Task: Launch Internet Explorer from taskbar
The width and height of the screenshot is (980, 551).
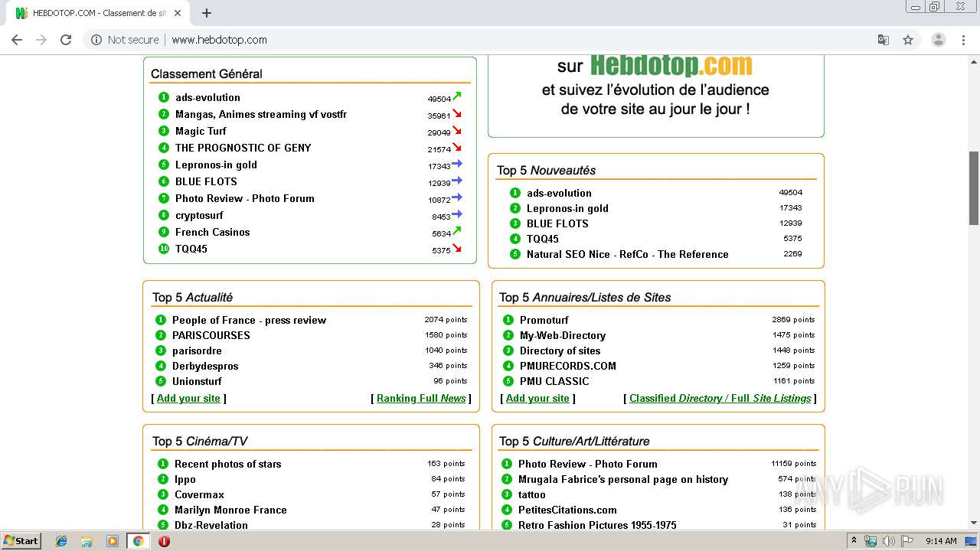Action: [61, 541]
